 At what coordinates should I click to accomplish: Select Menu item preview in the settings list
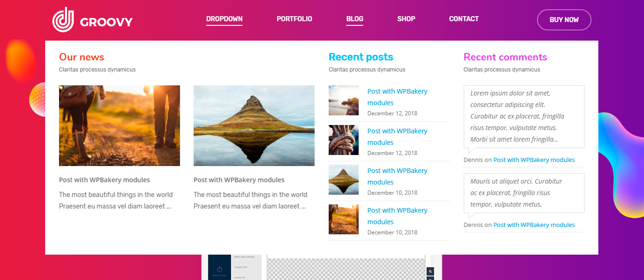click(x=244, y=257)
